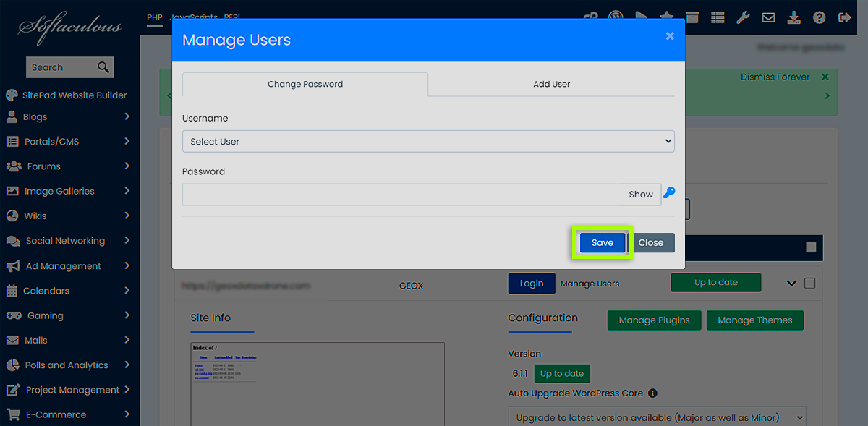The image size is (868, 426).
Task: Click the logout arrow icon
Action: (x=844, y=17)
